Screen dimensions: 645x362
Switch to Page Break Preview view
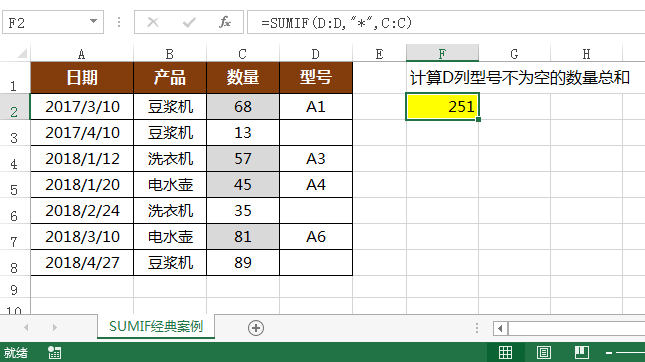pos(582,353)
